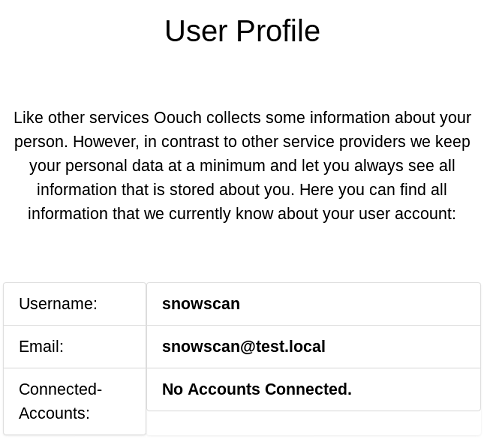This screenshot has width=487, height=442.
Task: Click the line ending 'your user account:'
Action: pyautogui.click(x=242, y=214)
